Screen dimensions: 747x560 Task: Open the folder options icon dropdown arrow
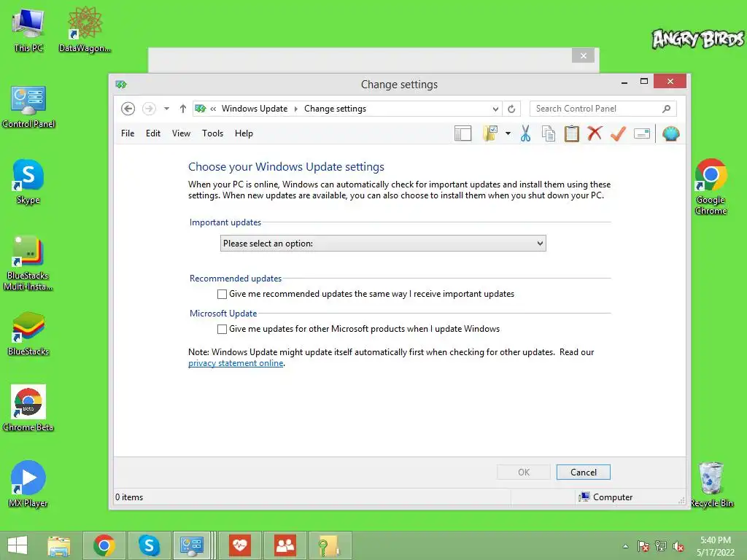[x=508, y=134]
